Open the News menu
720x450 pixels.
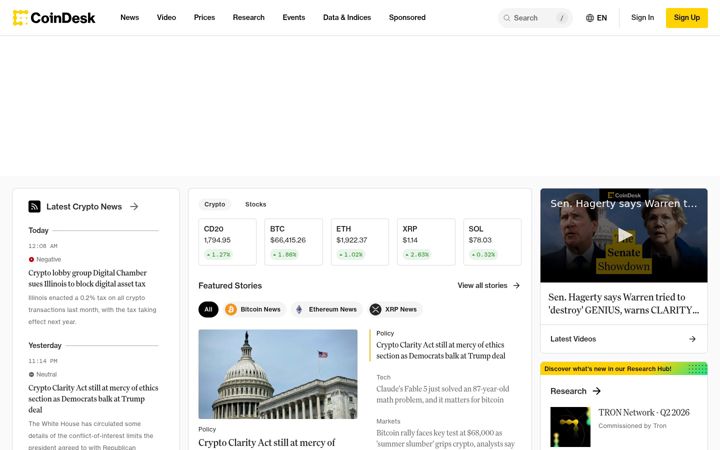click(x=129, y=17)
